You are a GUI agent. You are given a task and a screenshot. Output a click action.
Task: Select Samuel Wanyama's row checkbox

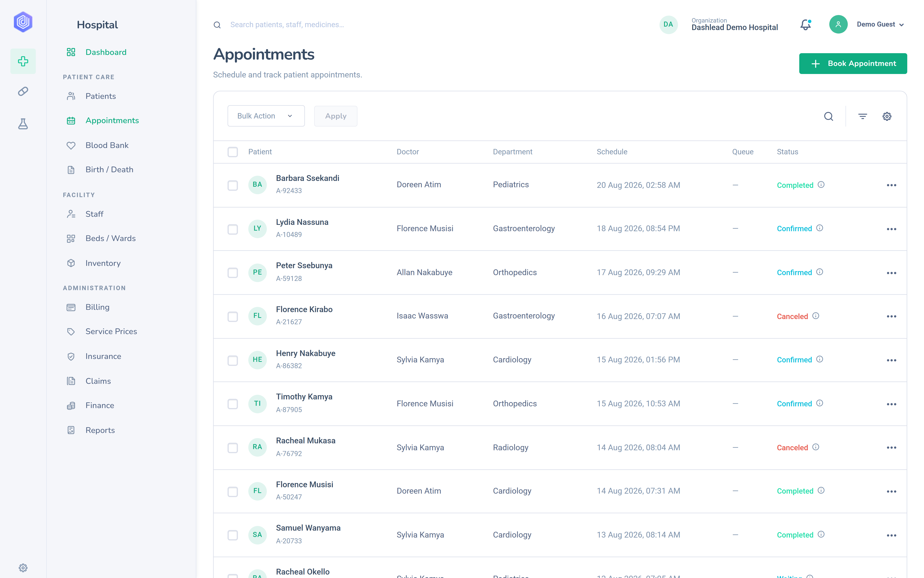point(233,535)
